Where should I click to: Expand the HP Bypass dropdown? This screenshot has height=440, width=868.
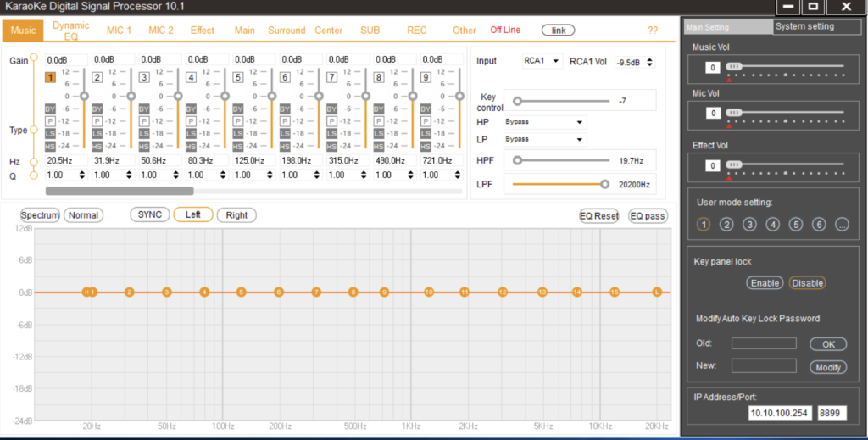543,122
